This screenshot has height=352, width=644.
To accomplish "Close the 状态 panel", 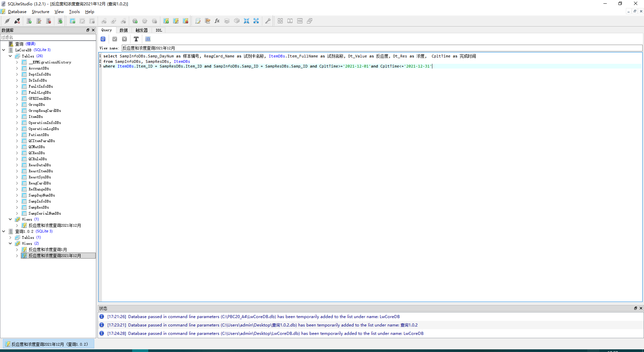I will pos(641,308).
